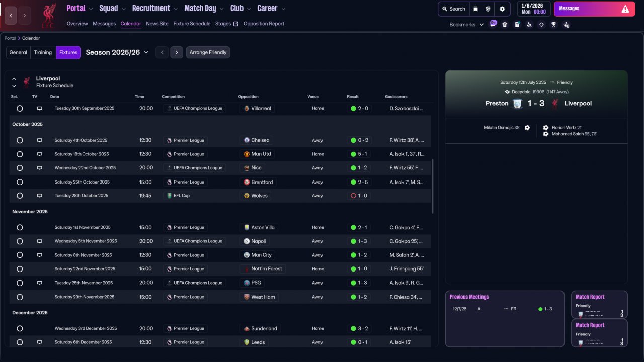Viewport: 644px width, 362px height.
Task: Open the 9+ notifications chat icon
Action: click(493, 24)
